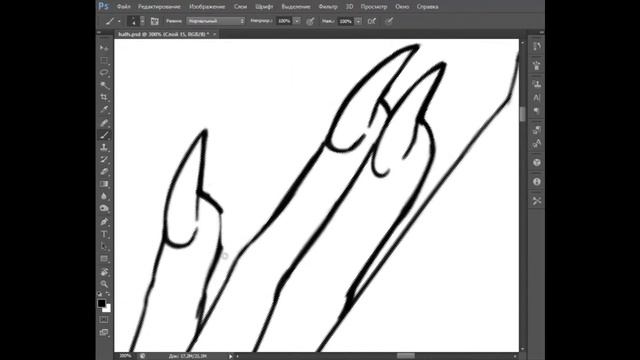Toggle the Brush panel button
This screenshot has width=640, height=360.
[155, 21]
